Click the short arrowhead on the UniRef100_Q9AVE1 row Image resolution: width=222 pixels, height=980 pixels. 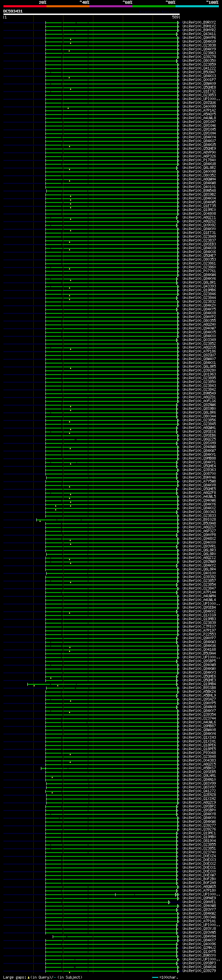169,902
